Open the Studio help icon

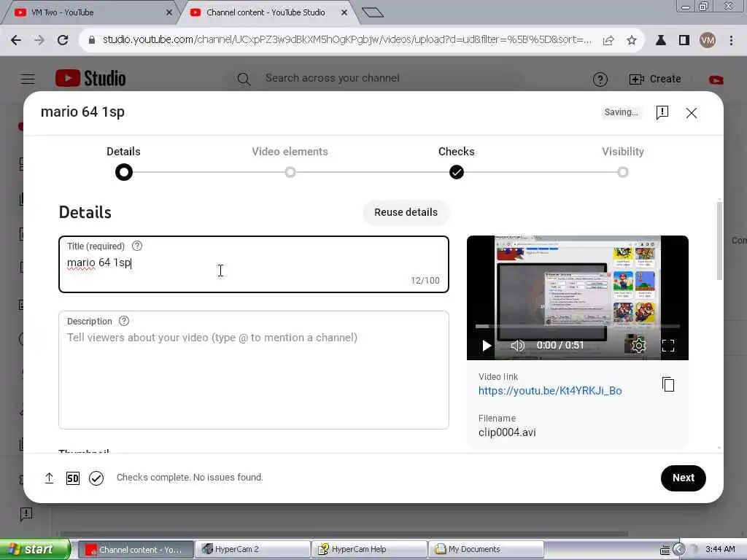600,79
